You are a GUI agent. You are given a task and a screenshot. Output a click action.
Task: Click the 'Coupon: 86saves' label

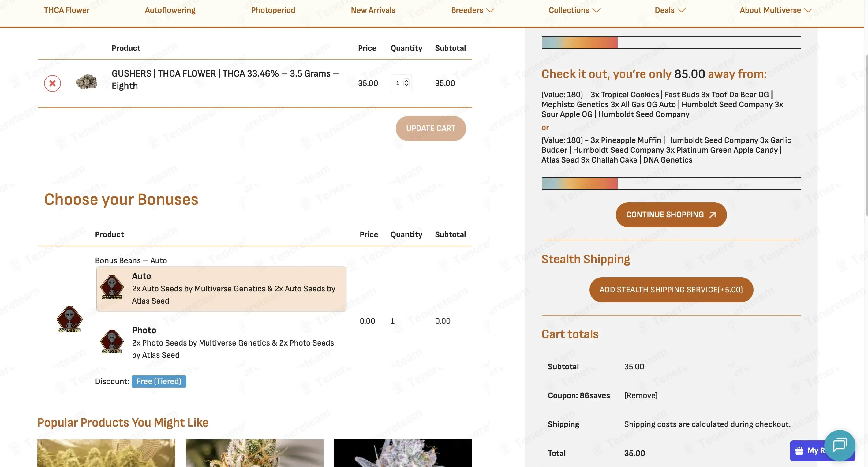(578, 395)
